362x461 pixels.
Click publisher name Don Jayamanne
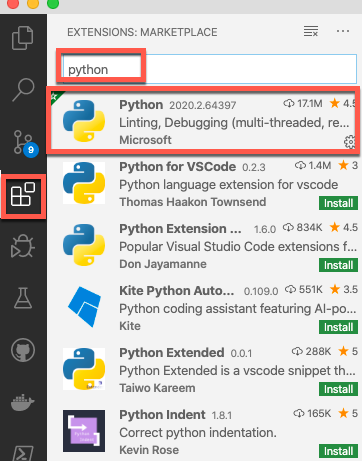[x=163, y=264]
